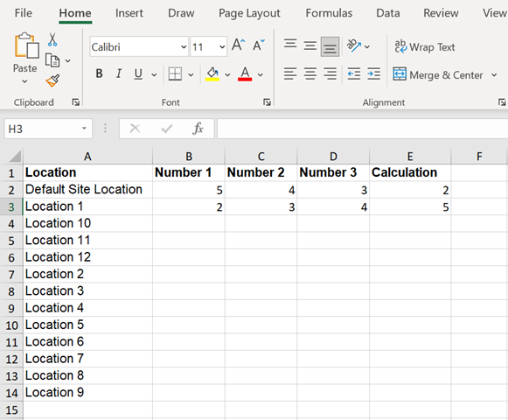Open the Clipboard dialog launcher
Viewport: 508px width, 420px height.
[x=76, y=102]
